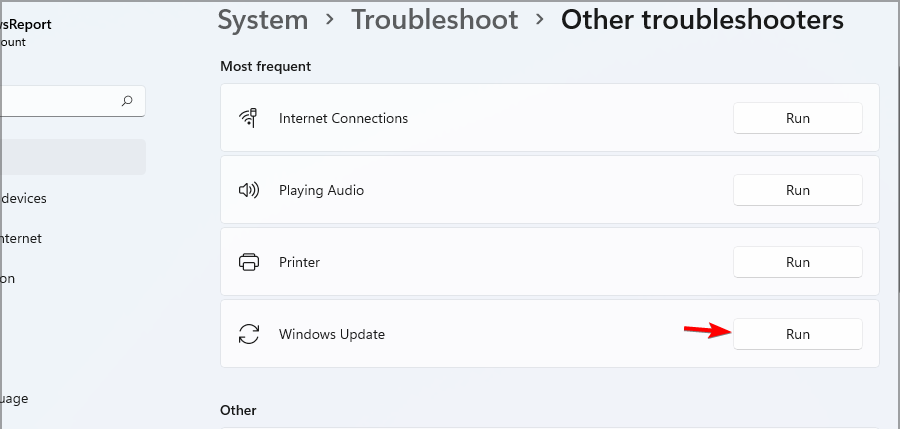Screen dimensions: 900x429
Task: Open the sidebar item ending in 'nternet'
Action: coord(21,238)
